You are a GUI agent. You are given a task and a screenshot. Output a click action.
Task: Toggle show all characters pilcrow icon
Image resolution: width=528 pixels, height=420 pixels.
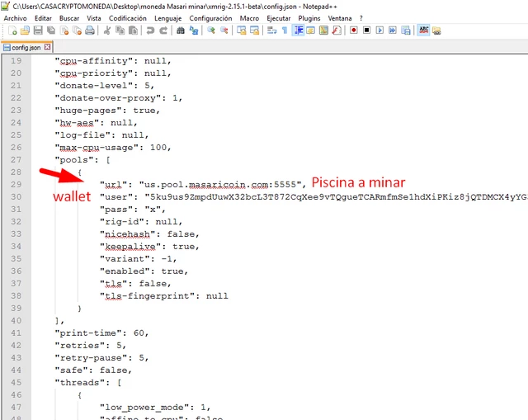(x=285, y=31)
